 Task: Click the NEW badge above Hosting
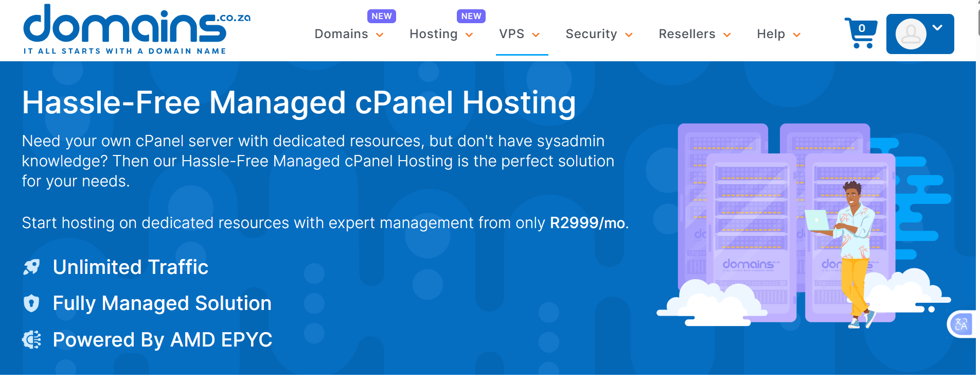tap(471, 16)
